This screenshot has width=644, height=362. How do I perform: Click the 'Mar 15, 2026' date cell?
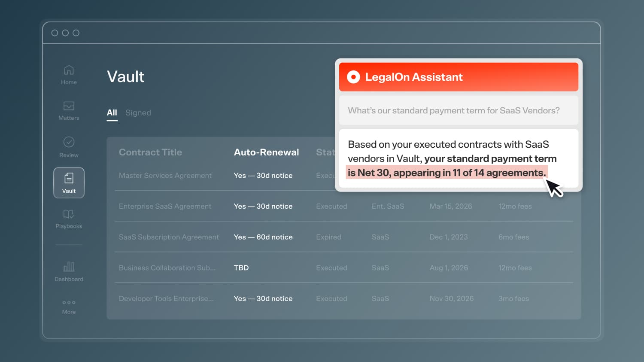click(451, 206)
